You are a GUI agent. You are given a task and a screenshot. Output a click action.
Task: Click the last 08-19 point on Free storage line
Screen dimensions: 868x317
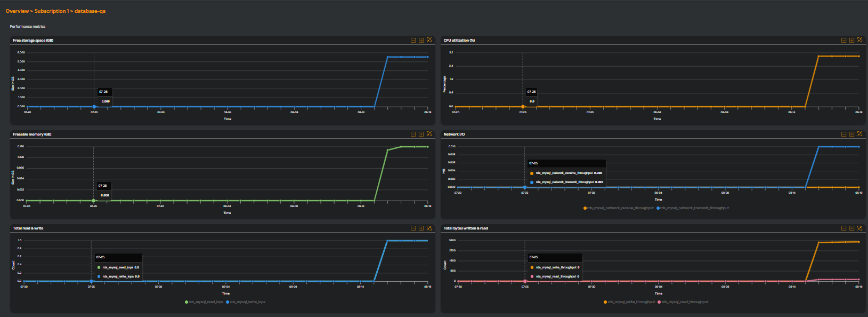pyautogui.click(x=427, y=57)
